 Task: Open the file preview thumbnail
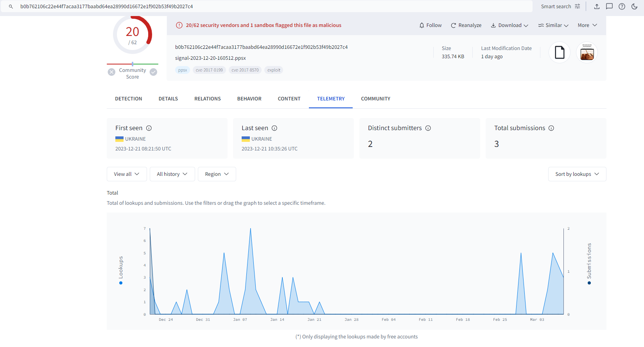point(587,52)
